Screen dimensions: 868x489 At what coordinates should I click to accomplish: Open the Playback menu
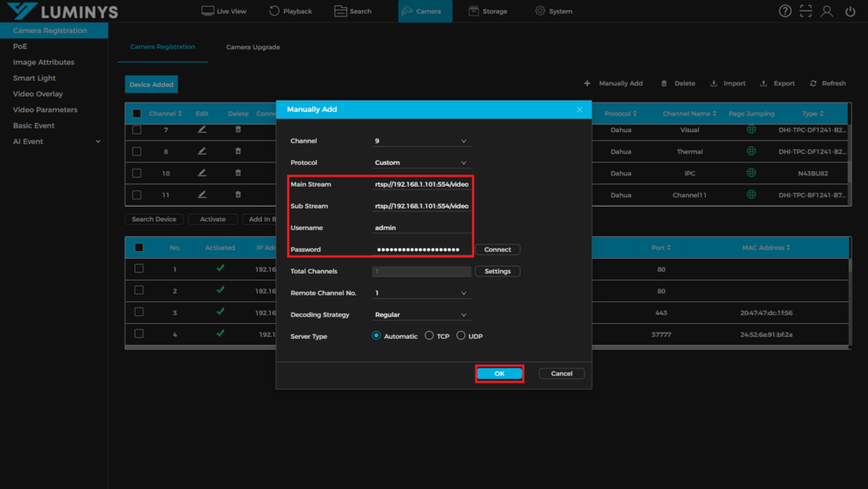(290, 11)
